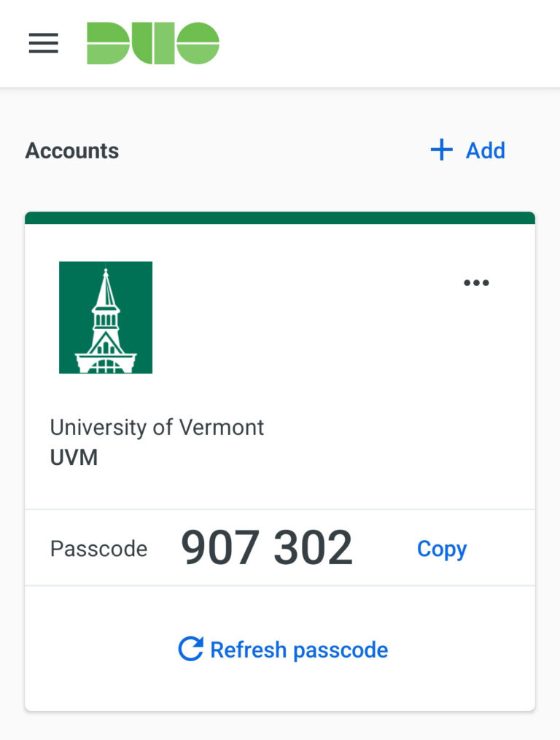Tap the refresh circular arrow icon

point(190,649)
